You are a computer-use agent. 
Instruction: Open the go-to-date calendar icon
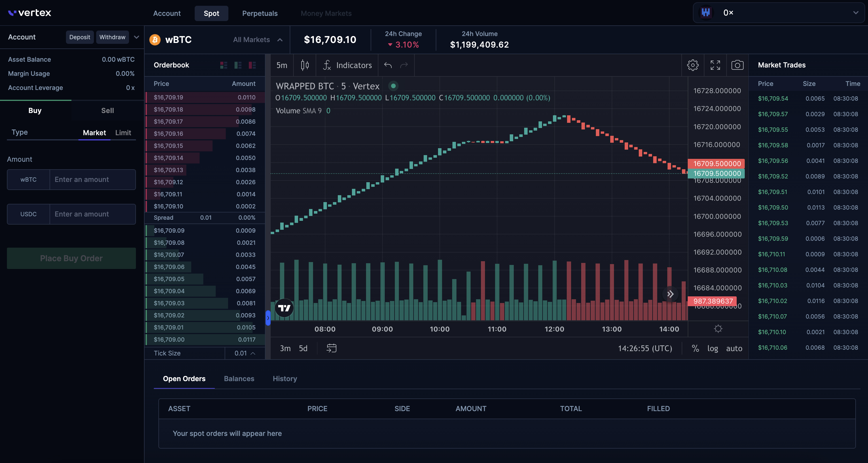pos(331,348)
